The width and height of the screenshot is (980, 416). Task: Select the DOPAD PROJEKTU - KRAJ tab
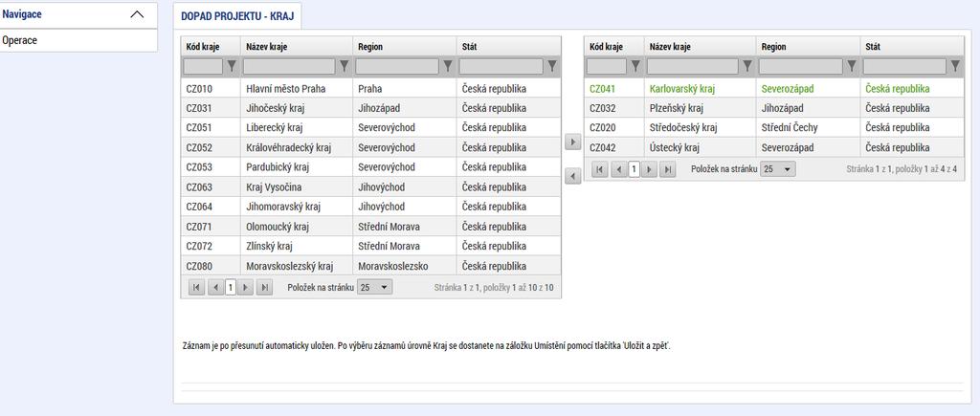237,16
